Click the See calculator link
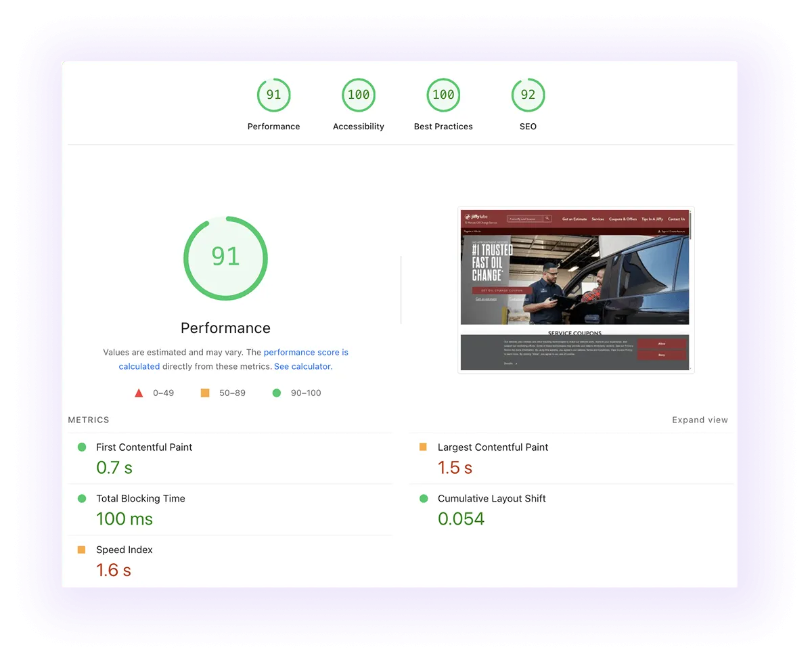812x662 pixels. tap(302, 366)
